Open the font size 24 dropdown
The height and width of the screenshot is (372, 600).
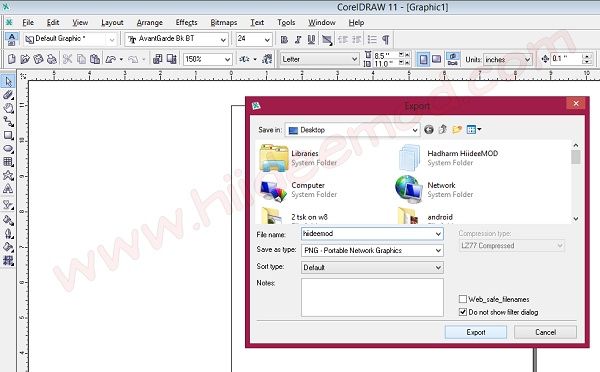tap(267, 39)
